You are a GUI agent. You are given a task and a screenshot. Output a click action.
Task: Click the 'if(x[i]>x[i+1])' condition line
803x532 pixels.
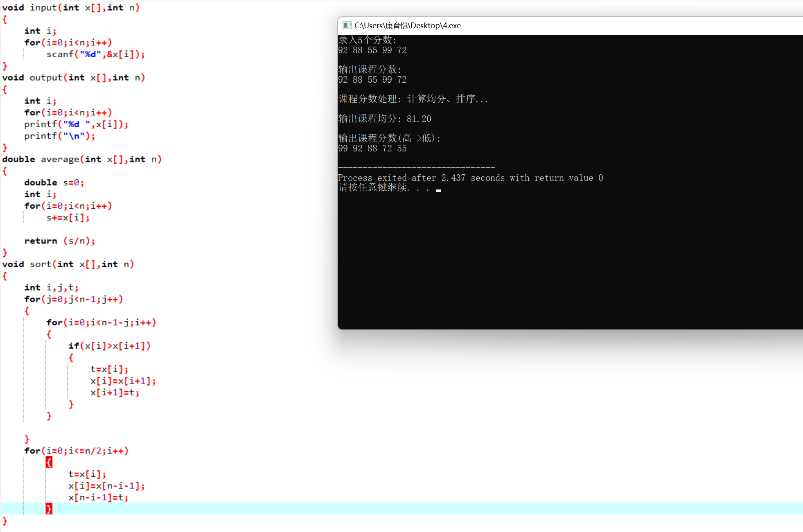[x=109, y=346]
